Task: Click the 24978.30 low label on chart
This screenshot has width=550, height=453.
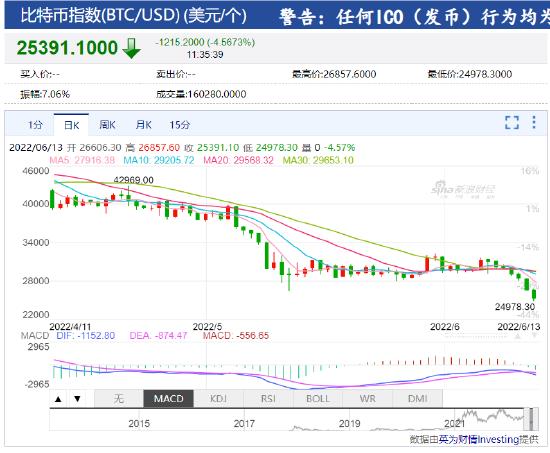Action: pos(515,307)
